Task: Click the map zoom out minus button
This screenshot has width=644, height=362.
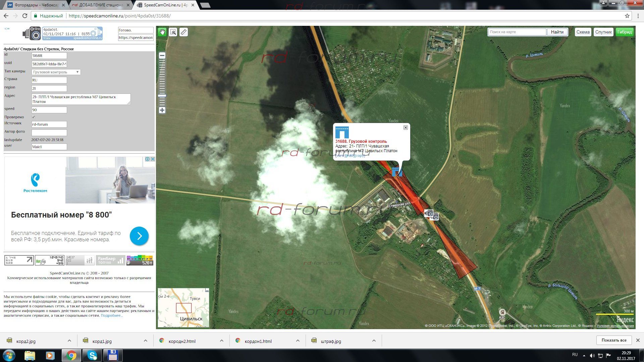Action: pos(162,56)
